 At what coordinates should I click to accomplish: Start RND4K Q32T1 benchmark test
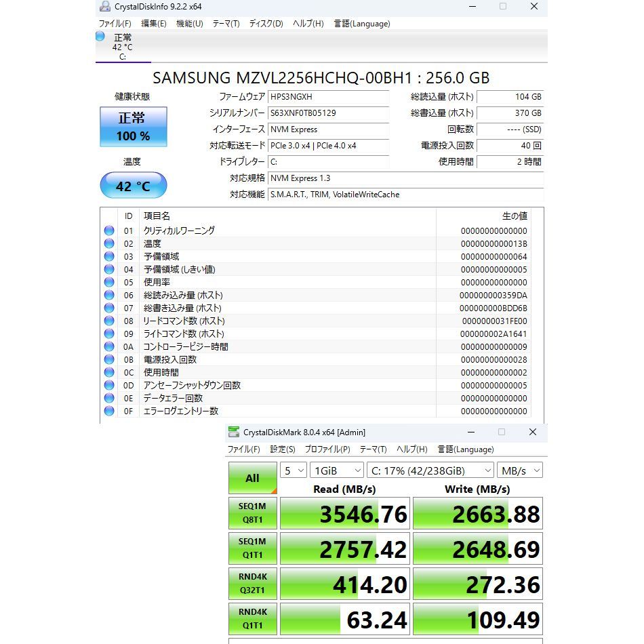tap(253, 584)
